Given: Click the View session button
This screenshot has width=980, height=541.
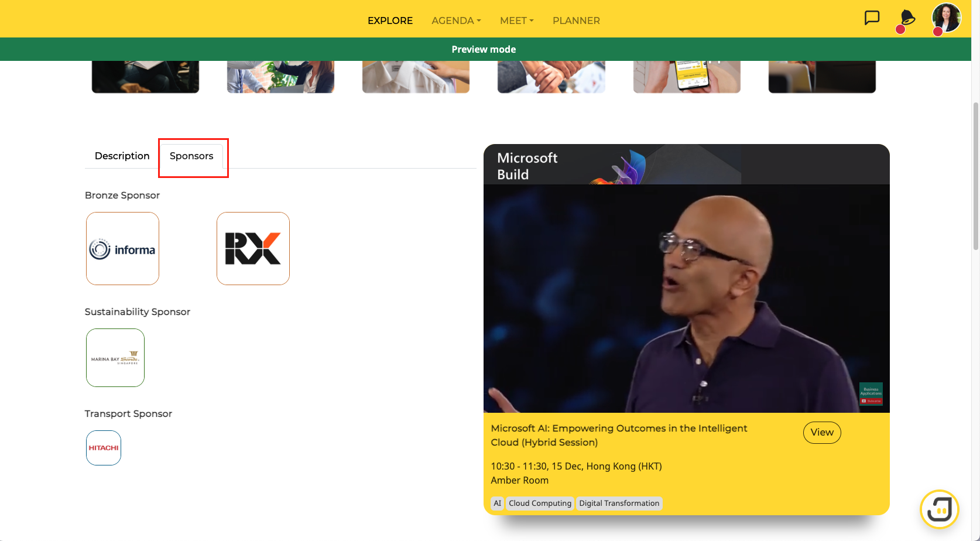Looking at the screenshot, I should [822, 433].
